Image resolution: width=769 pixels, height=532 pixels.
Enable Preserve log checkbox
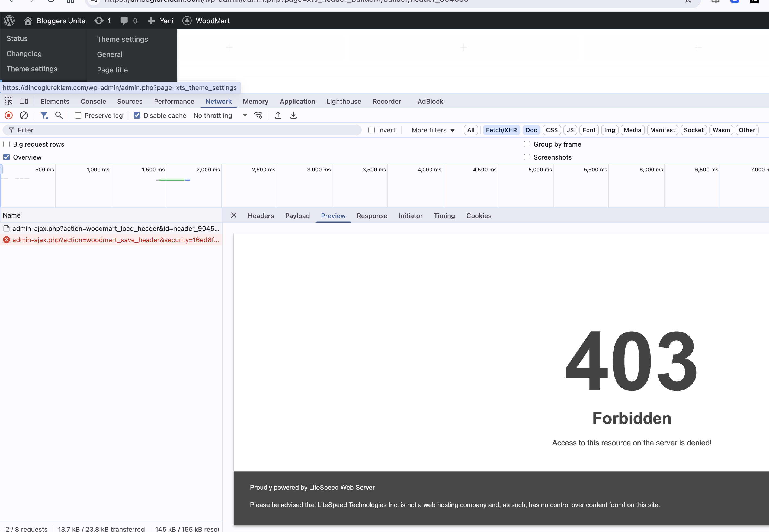point(78,115)
